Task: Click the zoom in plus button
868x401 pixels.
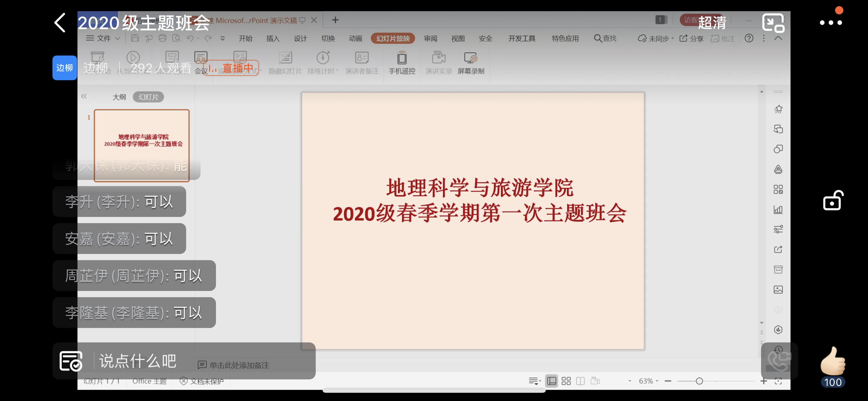Action: point(764,381)
